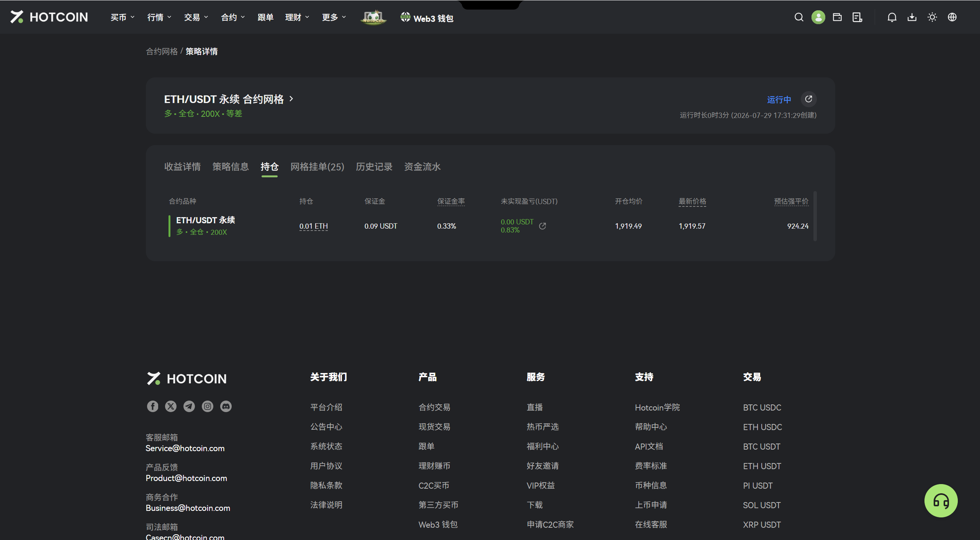The image size is (980, 540).
Task: Open 直播 footer link
Action: 535,407
